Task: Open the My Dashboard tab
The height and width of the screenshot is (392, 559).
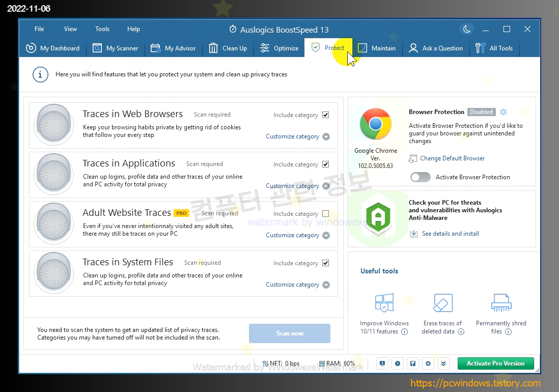Action: [x=53, y=48]
